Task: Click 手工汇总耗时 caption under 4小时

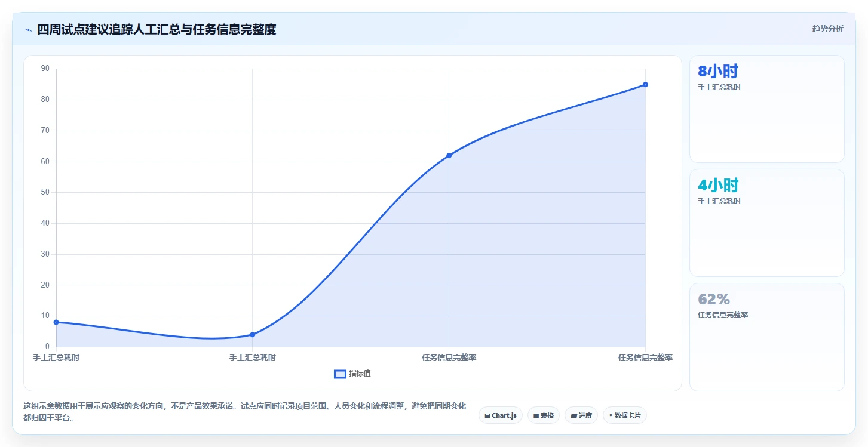Action: tap(719, 201)
